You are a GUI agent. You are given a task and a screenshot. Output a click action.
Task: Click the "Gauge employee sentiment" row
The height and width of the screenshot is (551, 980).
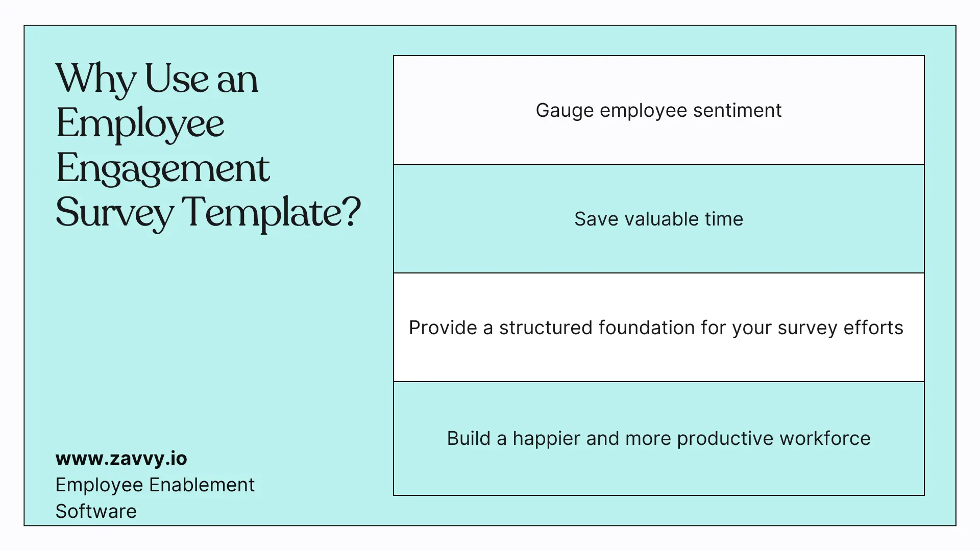pyautogui.click(x=658, y=110)
